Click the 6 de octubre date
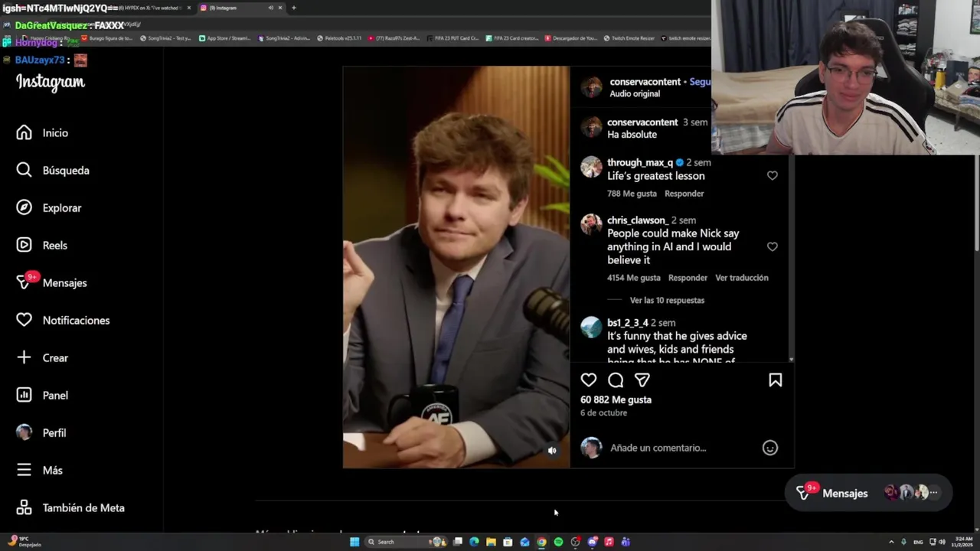Screen dimensions: 980x551 click(x=603, y=413)
